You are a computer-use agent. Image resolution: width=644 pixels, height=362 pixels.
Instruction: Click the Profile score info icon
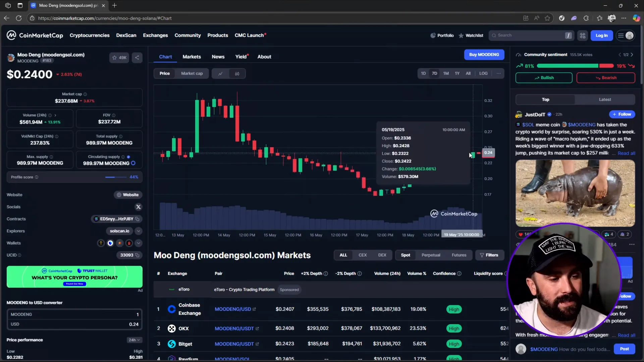[x=37, y=177]
